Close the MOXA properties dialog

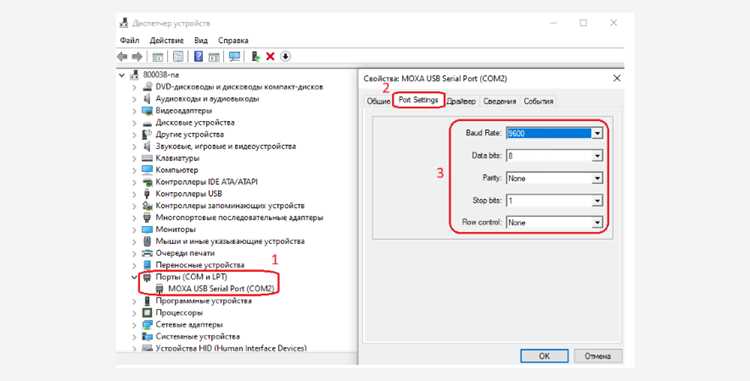click(617, 78)
